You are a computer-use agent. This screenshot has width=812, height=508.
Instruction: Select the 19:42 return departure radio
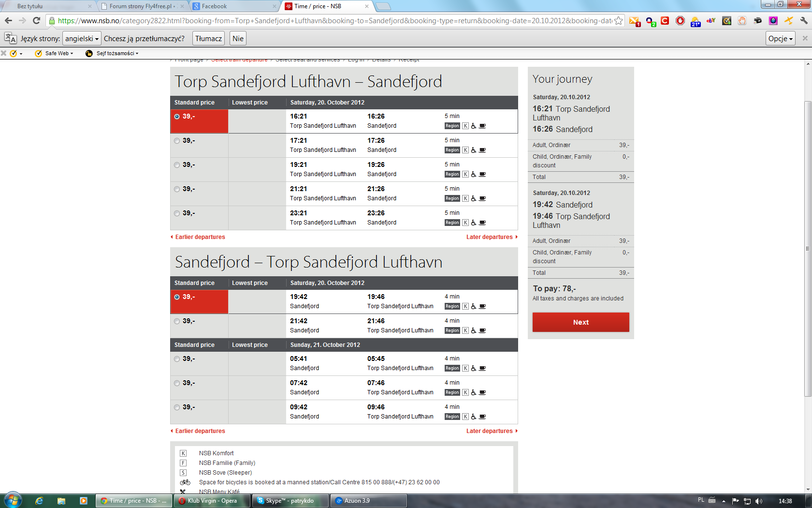tap(177, 297)
